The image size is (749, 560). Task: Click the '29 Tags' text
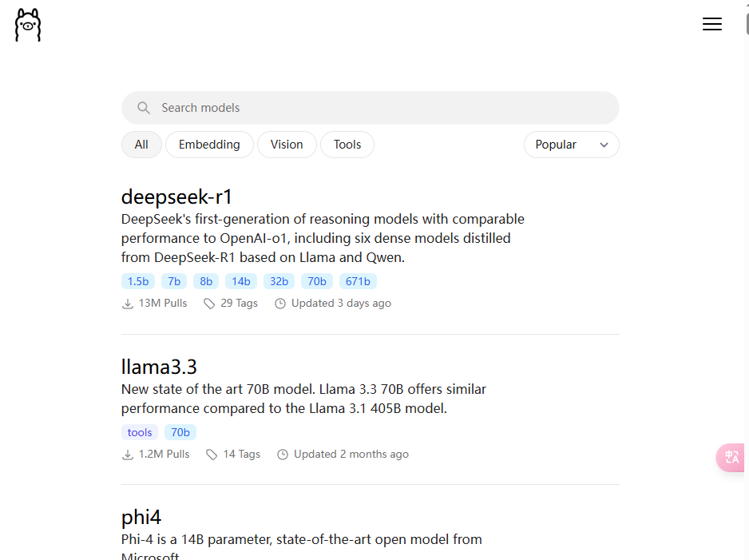(x=239, y=304)
